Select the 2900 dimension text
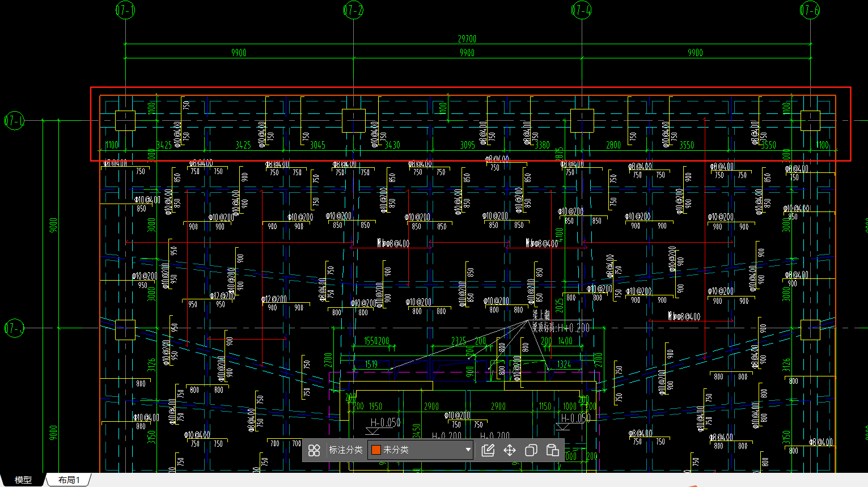This screenshot has height=487, width=868. click(x=498, y=406)
